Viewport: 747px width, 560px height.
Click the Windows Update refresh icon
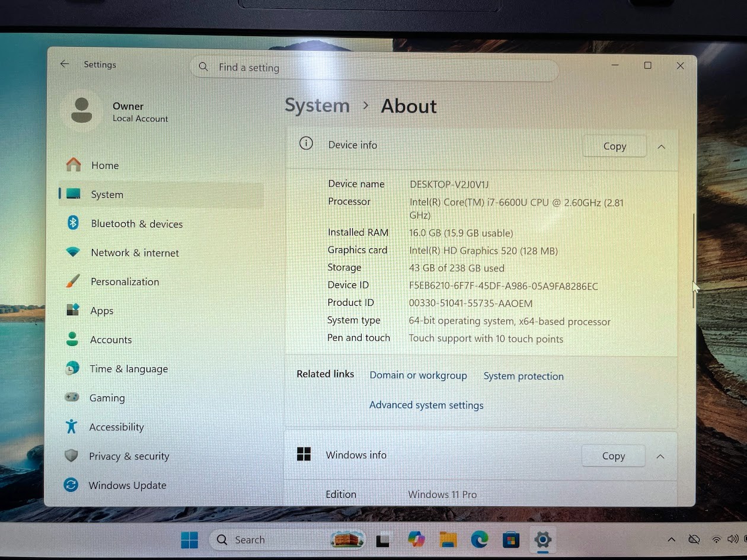[71, 485]
